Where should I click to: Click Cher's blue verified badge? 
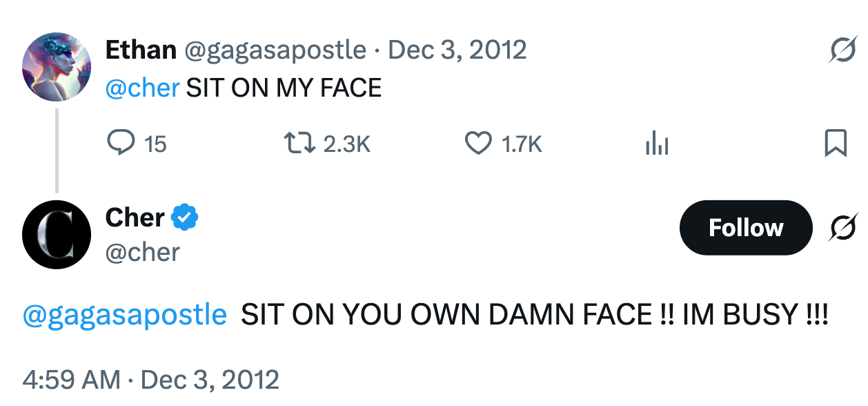[183, 216]
